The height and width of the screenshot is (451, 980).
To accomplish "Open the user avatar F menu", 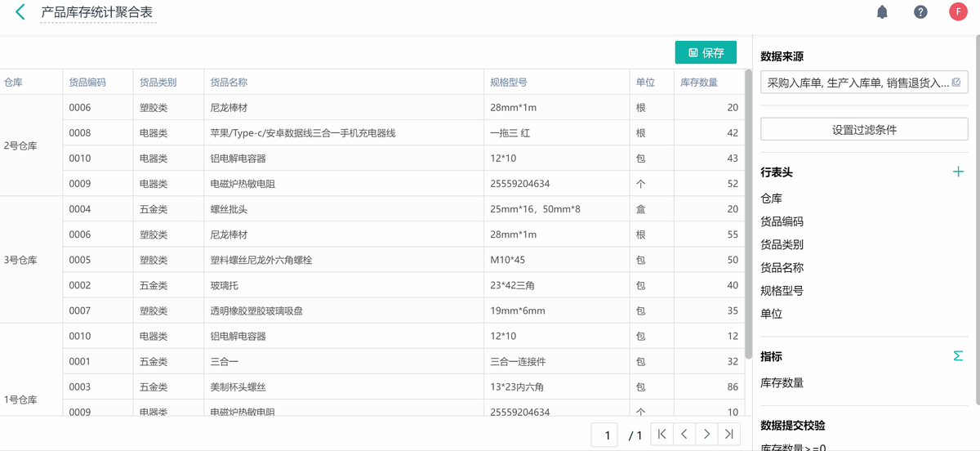I will pos(958,12).
